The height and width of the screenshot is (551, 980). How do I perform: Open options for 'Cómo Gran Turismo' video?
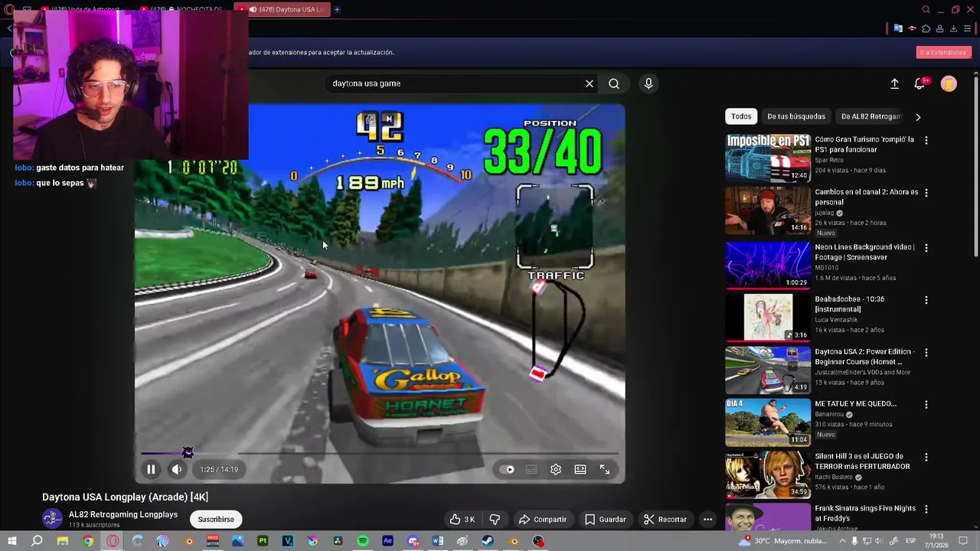[x=926, y=141]
